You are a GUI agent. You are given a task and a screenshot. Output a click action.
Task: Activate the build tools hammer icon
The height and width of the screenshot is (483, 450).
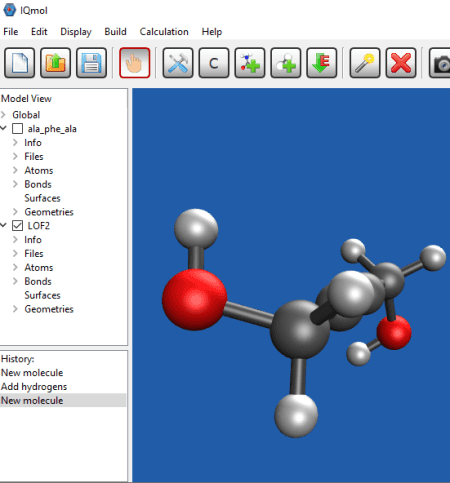[178, 63]
